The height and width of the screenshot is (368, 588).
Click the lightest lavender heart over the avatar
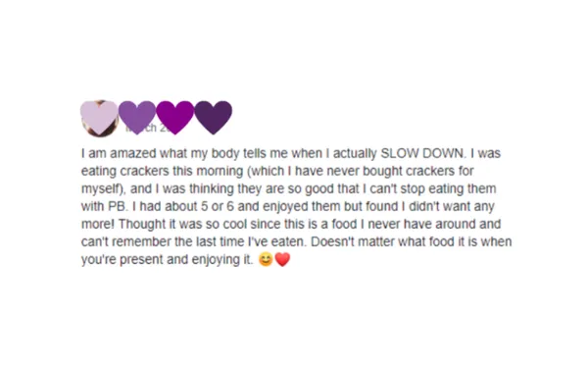point(99,117)
